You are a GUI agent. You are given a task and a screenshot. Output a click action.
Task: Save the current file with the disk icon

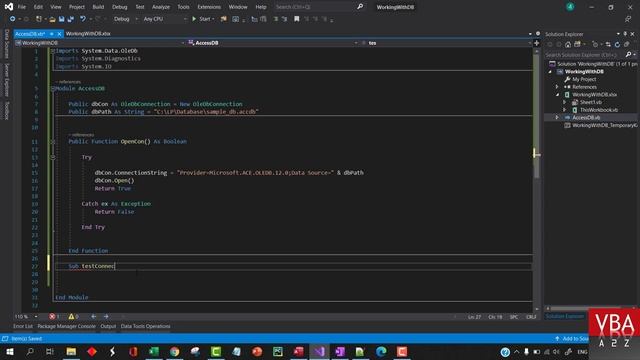coord(62,19)
